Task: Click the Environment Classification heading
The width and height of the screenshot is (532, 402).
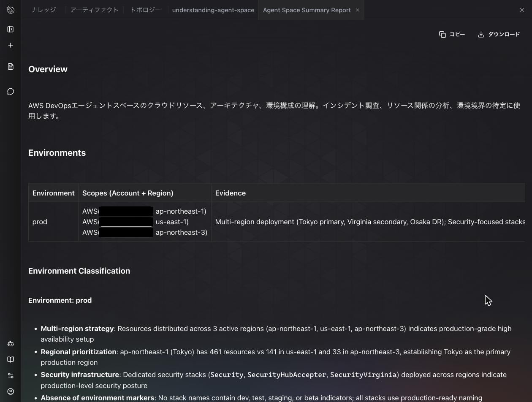Action: point(79,271)
